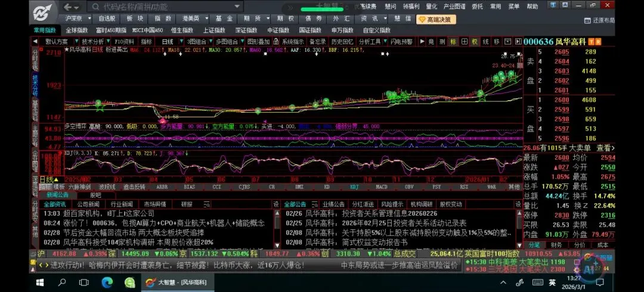Open the 资讯 dropdown
The height and width of the screenshot is (292, 644).
[x=385, y=18]
